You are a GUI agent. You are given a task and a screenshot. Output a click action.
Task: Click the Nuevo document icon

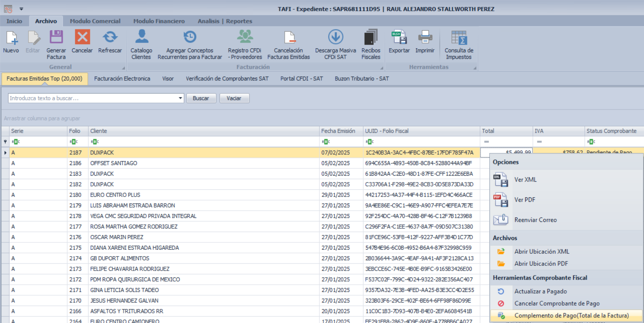11,38
